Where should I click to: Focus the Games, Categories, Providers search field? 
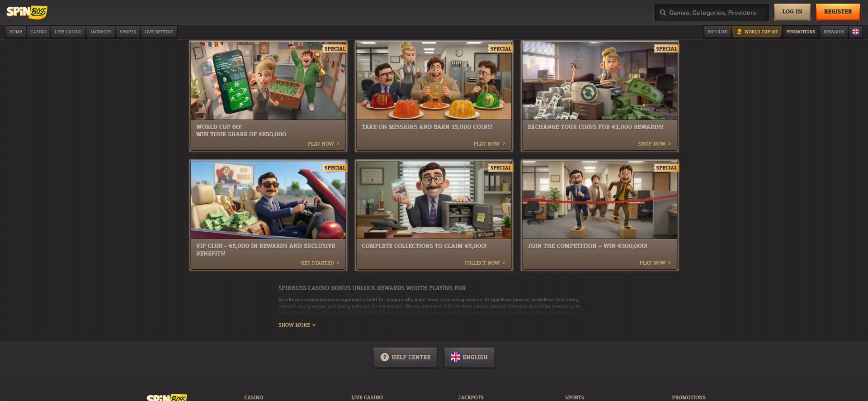pos(711,13)
